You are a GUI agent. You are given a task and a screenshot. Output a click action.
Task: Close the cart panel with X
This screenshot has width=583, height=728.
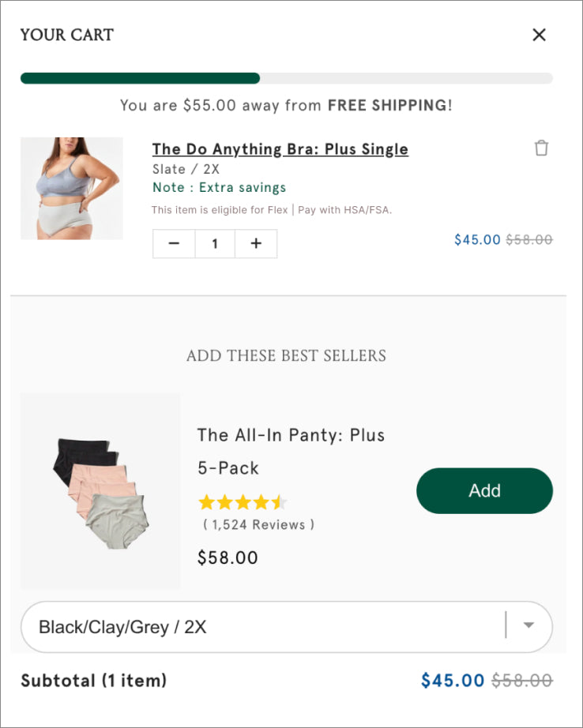click(539, 35)
